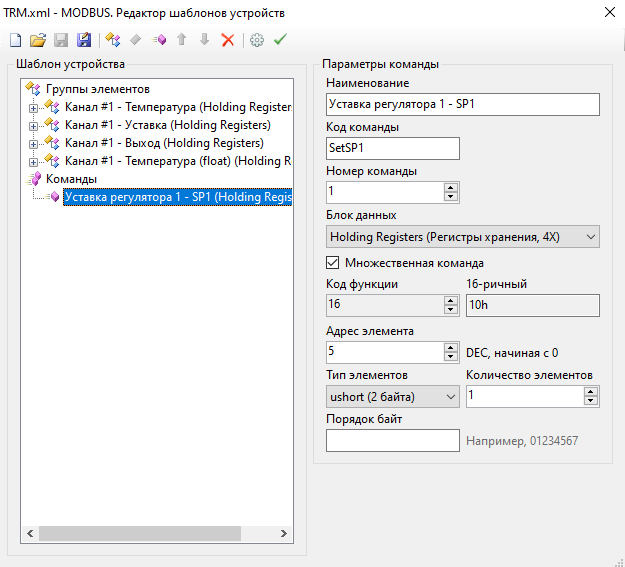Expand Канал #1 - Выход node
The width and height of the screenshot is (625, 567).
[33, 144]
